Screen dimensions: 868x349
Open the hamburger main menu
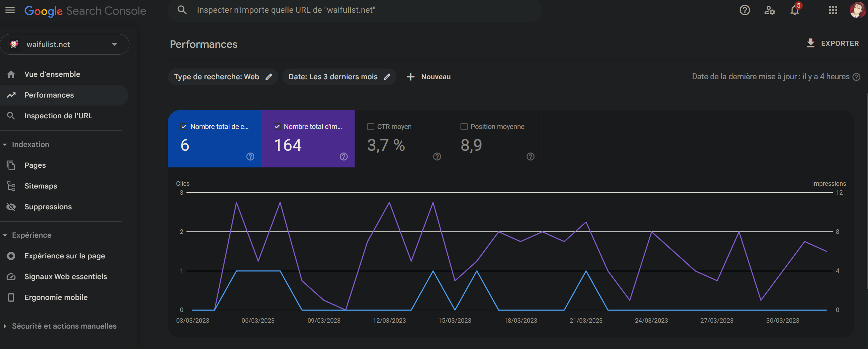[x=10, y=10]
